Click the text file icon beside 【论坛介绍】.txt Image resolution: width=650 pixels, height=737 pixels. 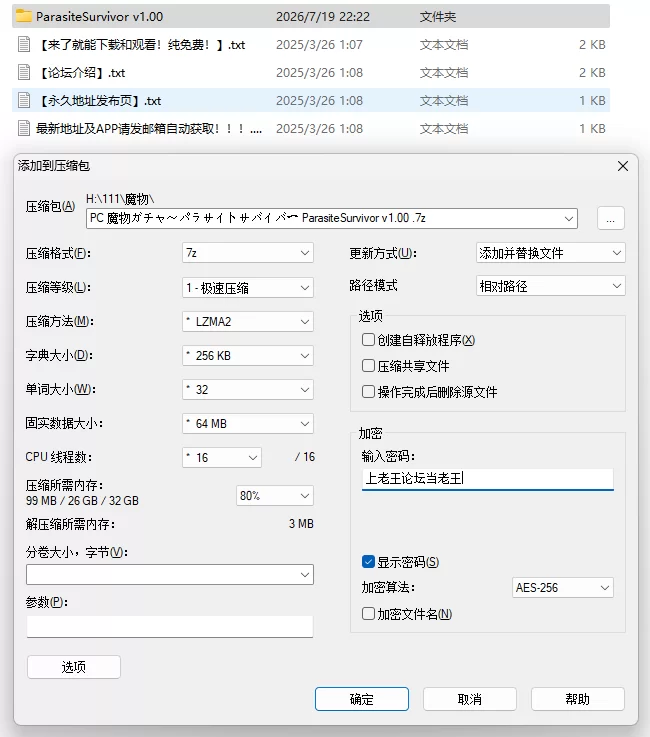point(23,72)
